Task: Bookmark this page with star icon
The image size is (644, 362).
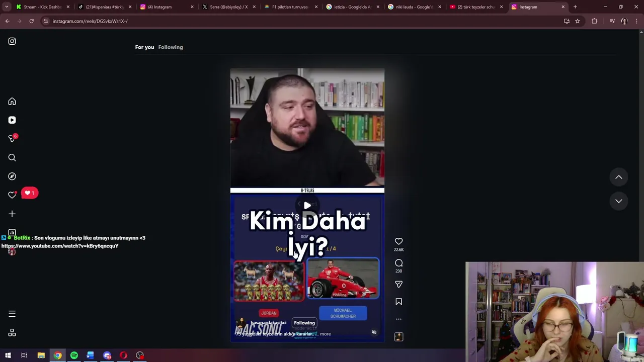Action: click(578, 21)
